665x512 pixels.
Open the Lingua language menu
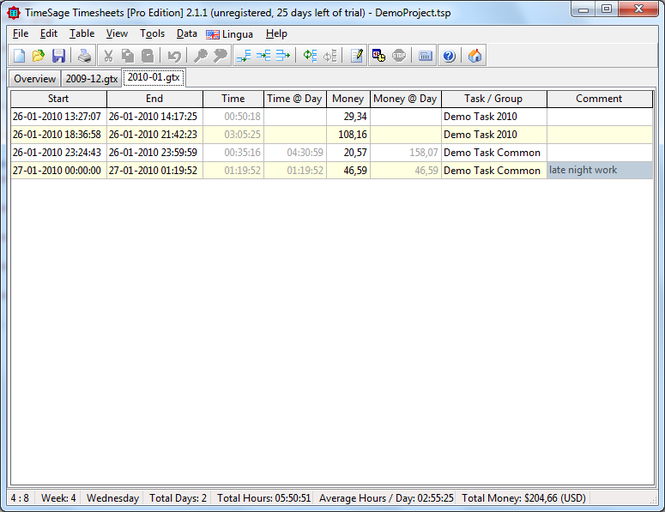click(x=229, y=34)
